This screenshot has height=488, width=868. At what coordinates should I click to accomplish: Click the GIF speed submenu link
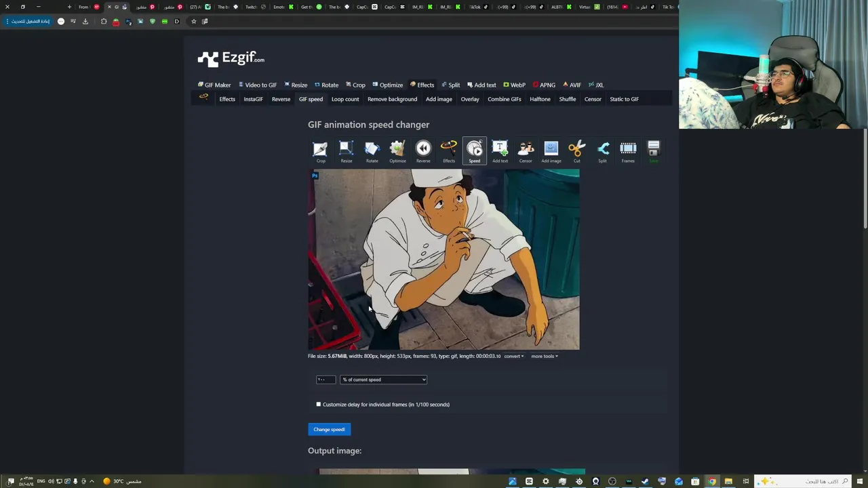(311, 99)
